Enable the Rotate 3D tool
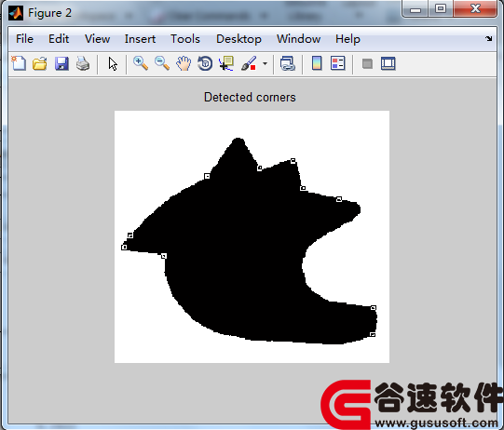This screenshot has width=504, height=430. [x=205, y=63]
